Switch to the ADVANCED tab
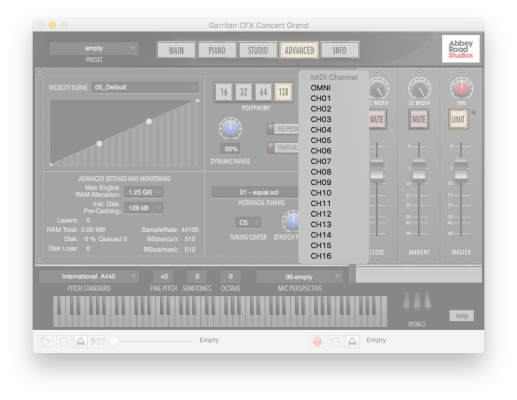Image resolution: width=517 pixels, height=400 pixels. (x=299, y=50)
